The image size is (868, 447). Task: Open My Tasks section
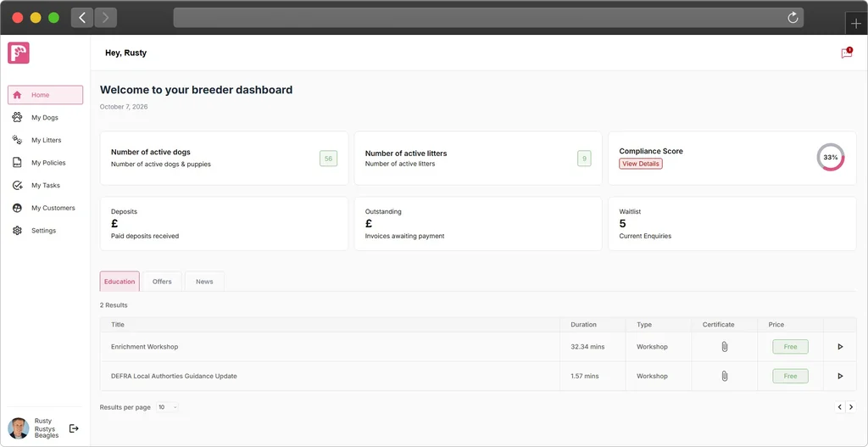pos(46,186)
